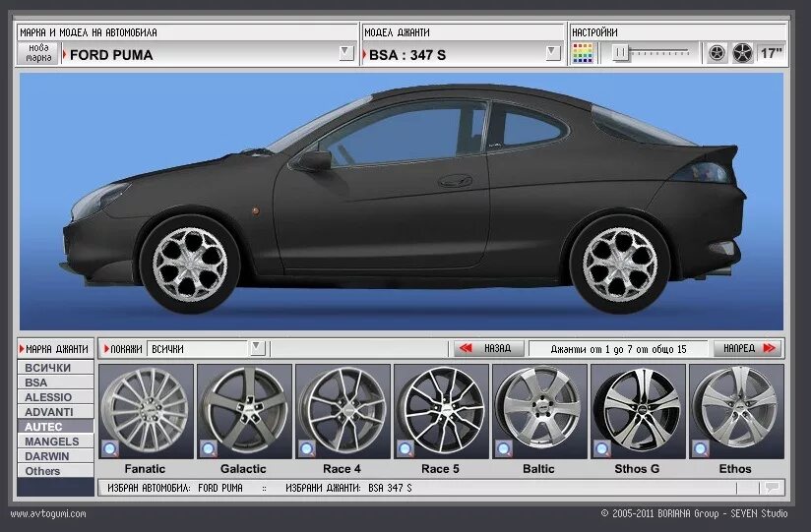Open the car paint color palette icon
This screenshot has width=811, height=532.
coord(583,53)
